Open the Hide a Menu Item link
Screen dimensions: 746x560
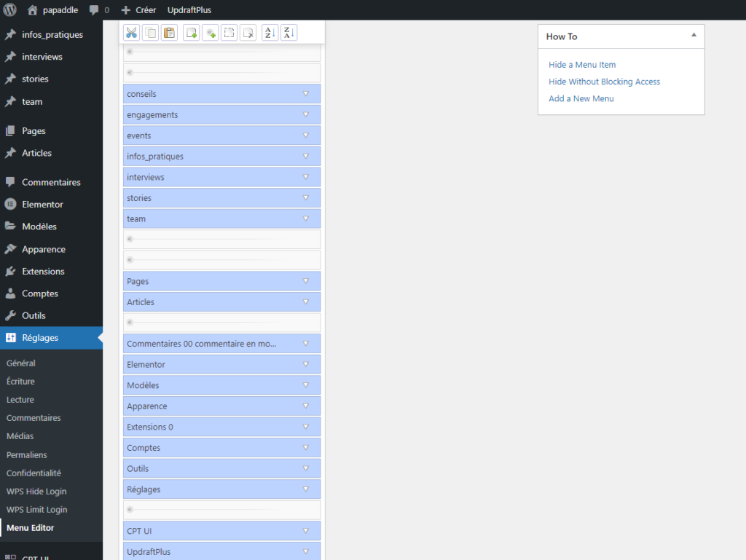[x=582, y=65]
